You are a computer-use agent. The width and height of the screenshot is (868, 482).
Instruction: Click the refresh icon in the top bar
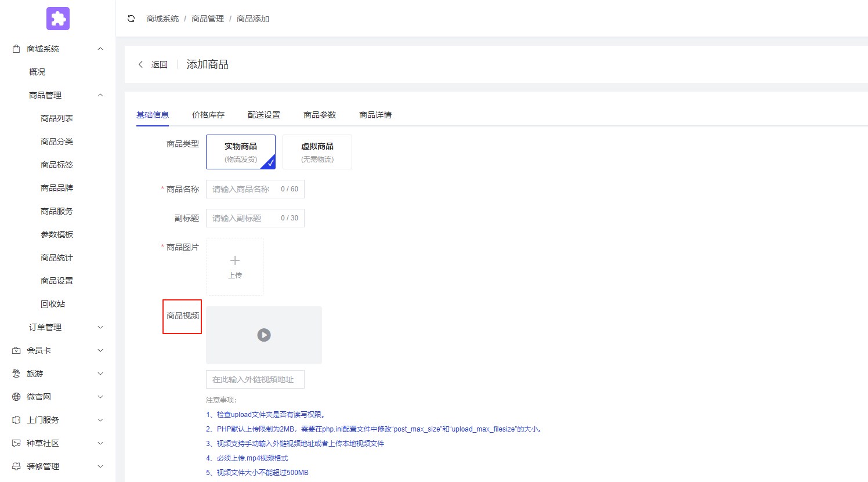pyautogui.click(x=131, y=18)
